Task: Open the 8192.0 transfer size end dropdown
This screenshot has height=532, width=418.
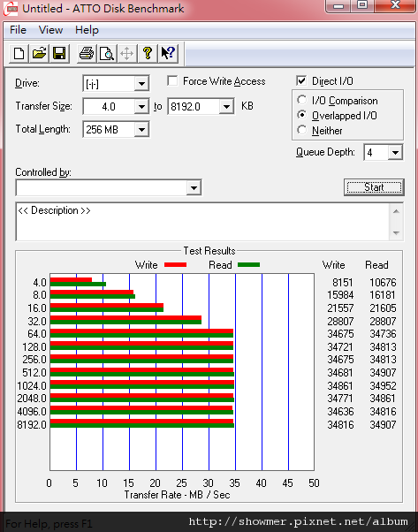Action: pyautogui.click(x=226, y=107)
